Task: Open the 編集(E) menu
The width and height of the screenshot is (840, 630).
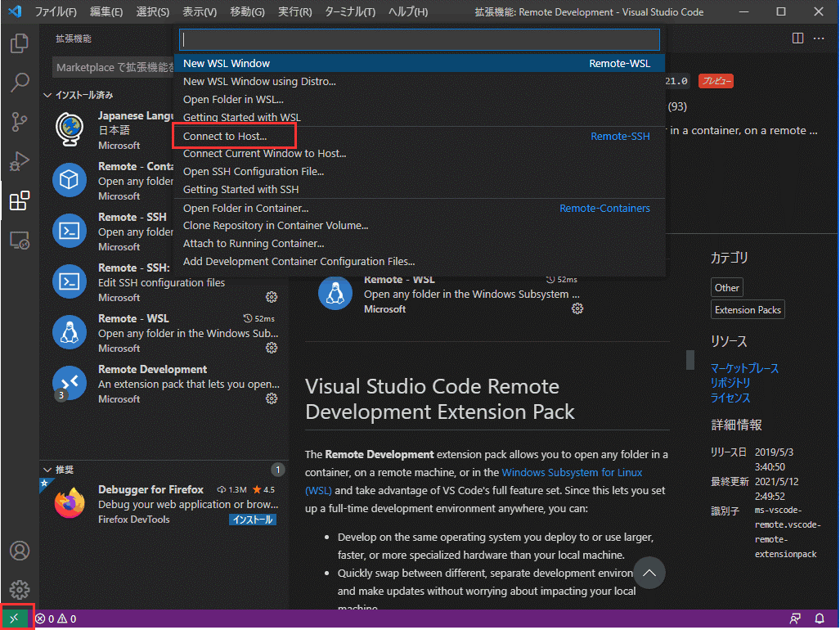Action: click(x=106, y=11)
